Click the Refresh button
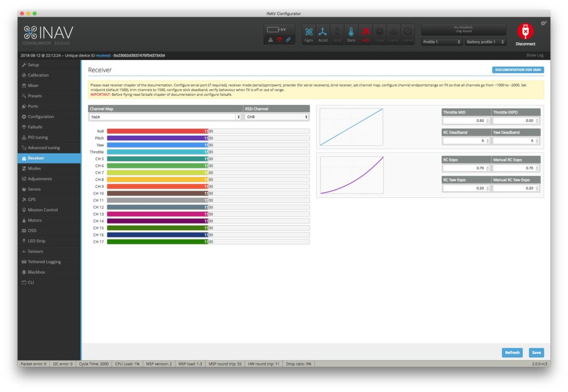 pos(512,353)
